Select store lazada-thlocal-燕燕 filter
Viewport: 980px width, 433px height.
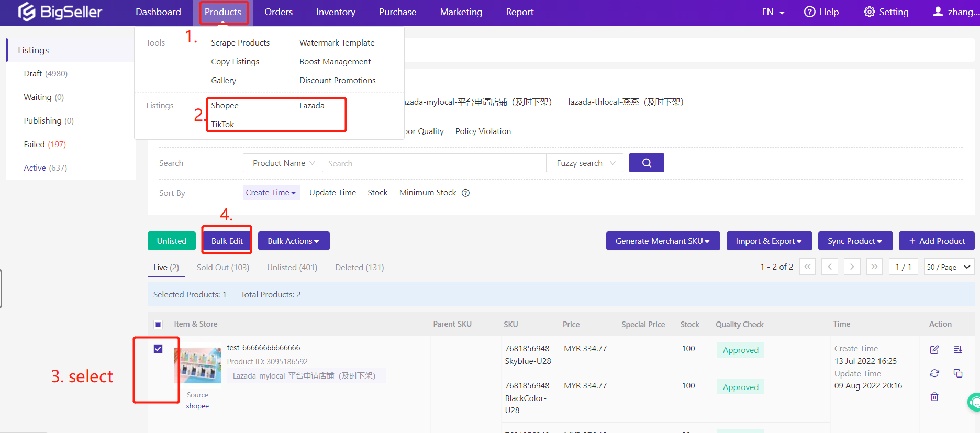coord(626,102)
